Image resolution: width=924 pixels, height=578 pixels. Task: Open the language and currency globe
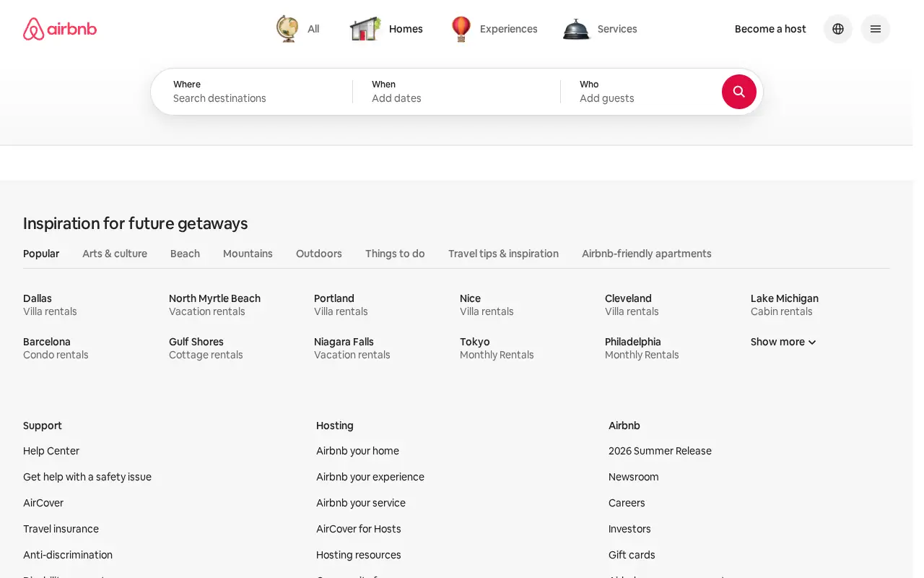pyautogui.click(x=838, y=29)
